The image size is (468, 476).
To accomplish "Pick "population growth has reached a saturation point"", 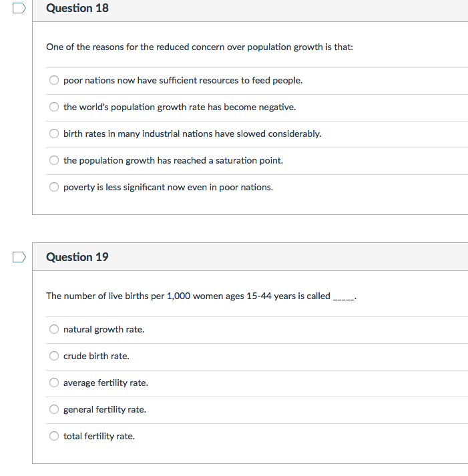I will [x=55, y=161].
